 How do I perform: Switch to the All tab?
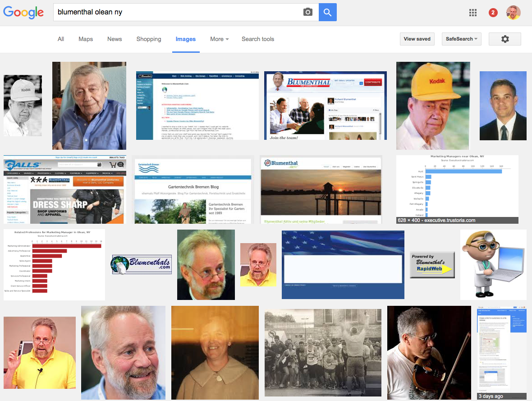coord(61,39)
